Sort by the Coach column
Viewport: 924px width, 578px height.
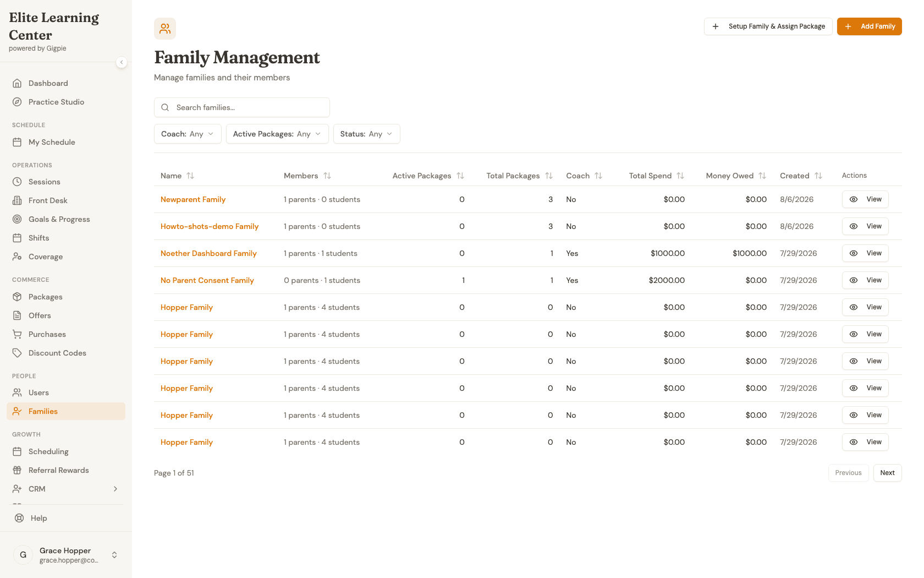click(584, 176)
